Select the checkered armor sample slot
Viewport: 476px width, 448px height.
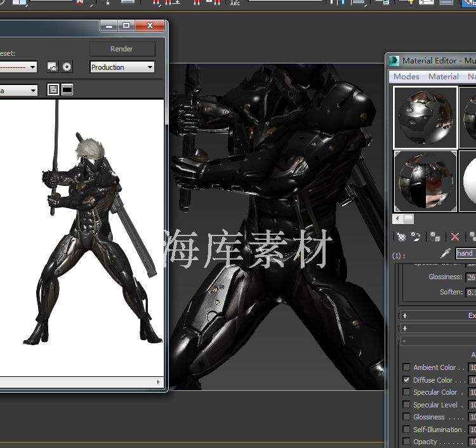pyautogui.click(x=425, y=181)
